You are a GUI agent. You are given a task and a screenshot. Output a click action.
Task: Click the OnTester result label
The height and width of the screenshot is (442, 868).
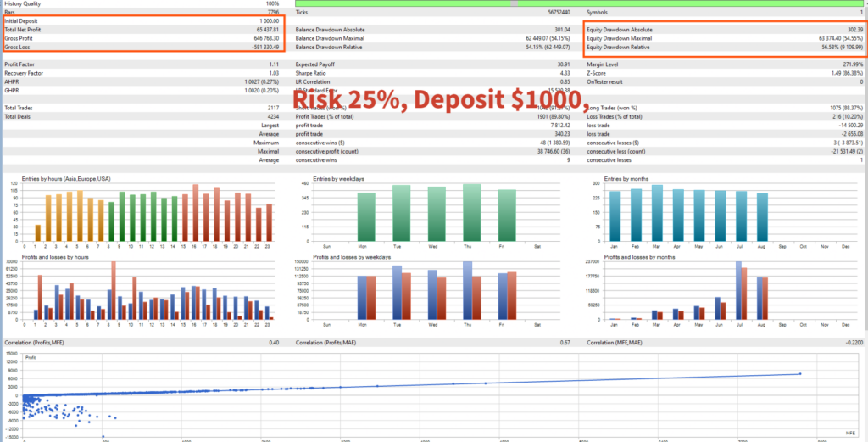pyautogui.click(x=604, y=82)
